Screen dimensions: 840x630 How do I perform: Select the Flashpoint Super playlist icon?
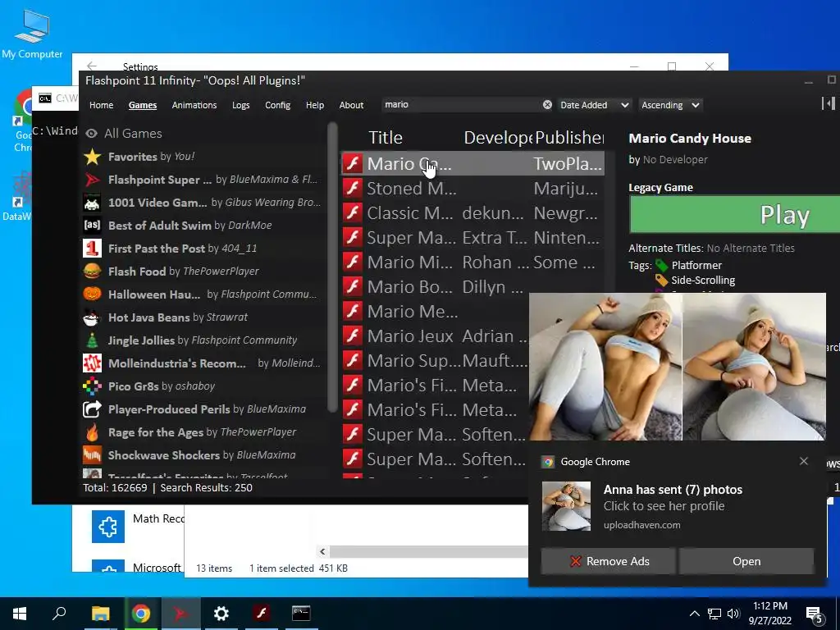(x=92, y=180)
